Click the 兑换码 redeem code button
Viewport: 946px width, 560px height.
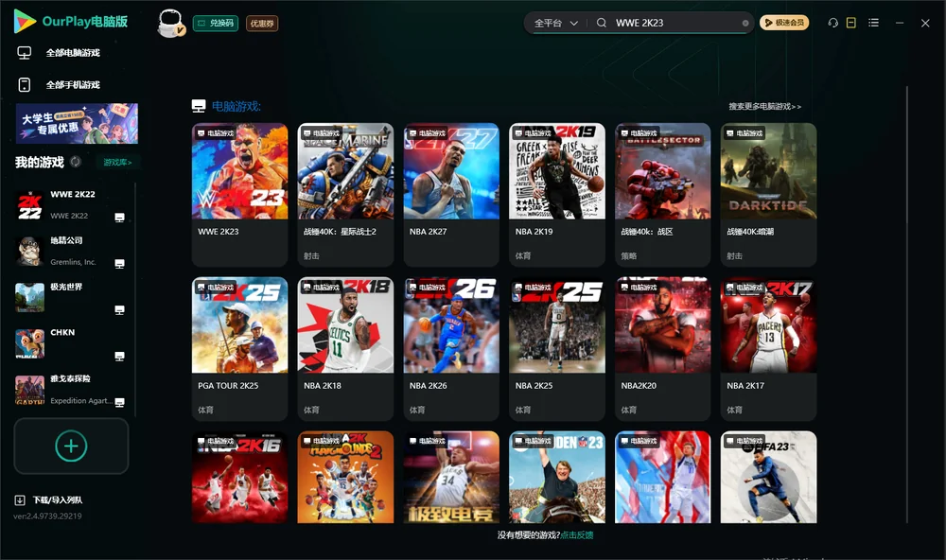tap(216, 24)
